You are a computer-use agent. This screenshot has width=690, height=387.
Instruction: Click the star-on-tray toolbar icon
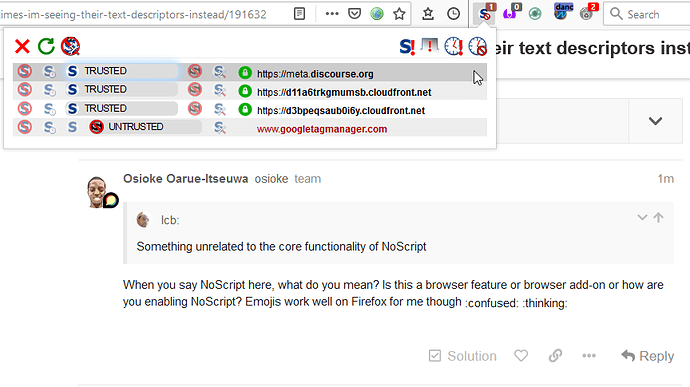(x=428, y=14)
